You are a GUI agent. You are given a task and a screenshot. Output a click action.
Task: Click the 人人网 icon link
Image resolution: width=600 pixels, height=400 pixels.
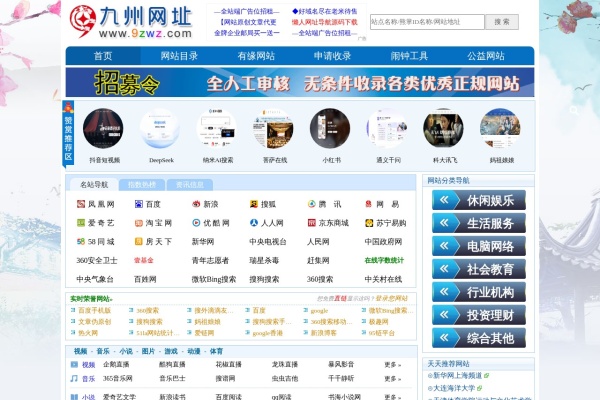pyautogui.click(x=254, y=223)
